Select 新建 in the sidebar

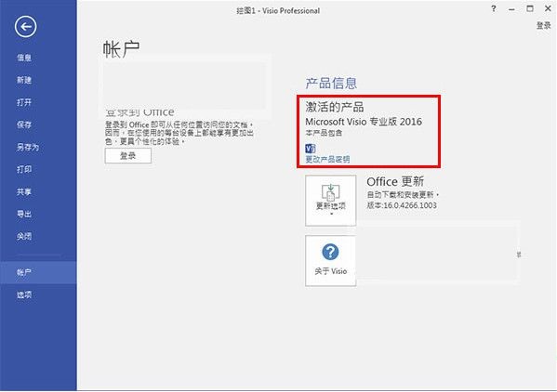(24, 80)
